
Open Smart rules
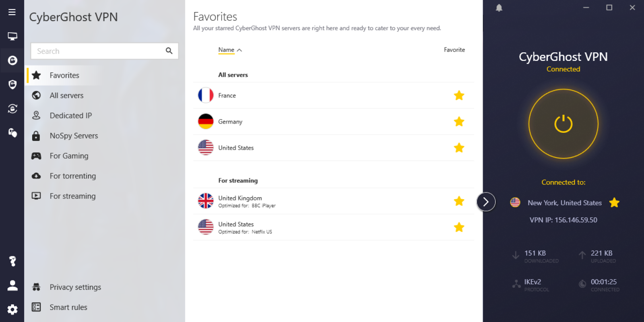pyautogui.click(x=68, y=307)
